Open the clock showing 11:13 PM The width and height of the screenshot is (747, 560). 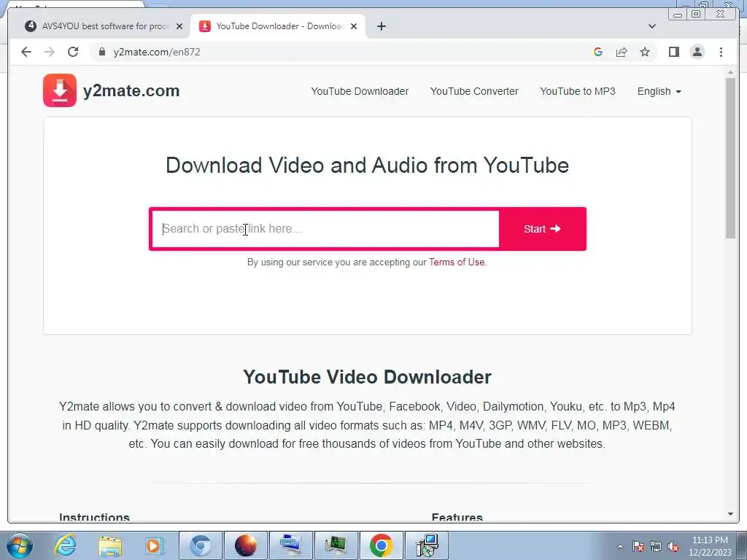pyautogui.click(x=710, y=546)
